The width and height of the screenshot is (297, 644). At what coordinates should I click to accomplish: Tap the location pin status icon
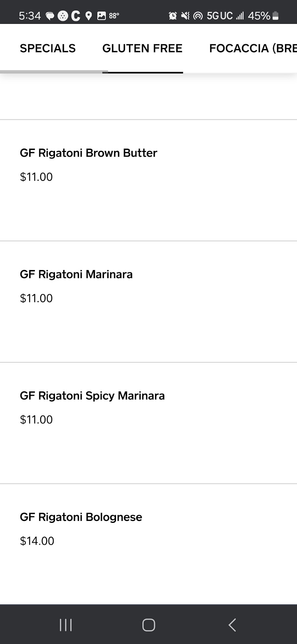click(x=88, y=16)
